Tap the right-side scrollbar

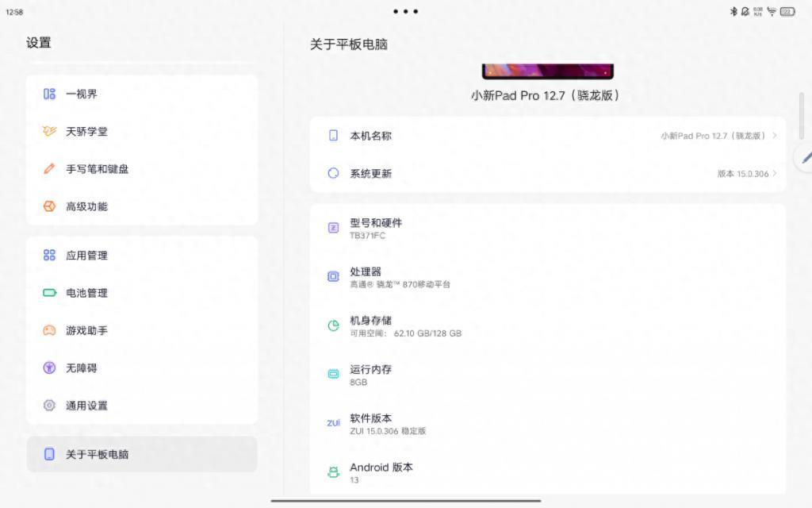(801, 115)
